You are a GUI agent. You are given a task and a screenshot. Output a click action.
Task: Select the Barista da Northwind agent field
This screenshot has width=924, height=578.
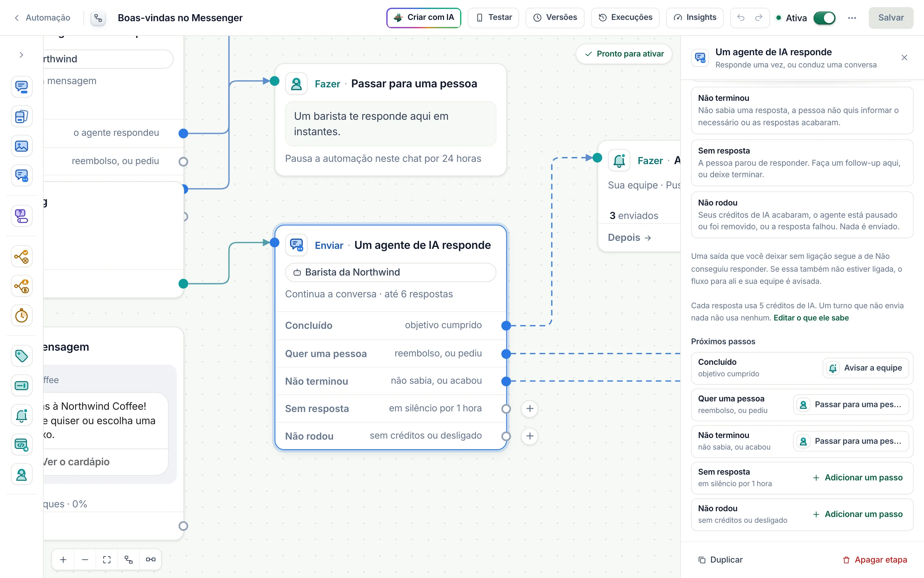coord(390,273)
